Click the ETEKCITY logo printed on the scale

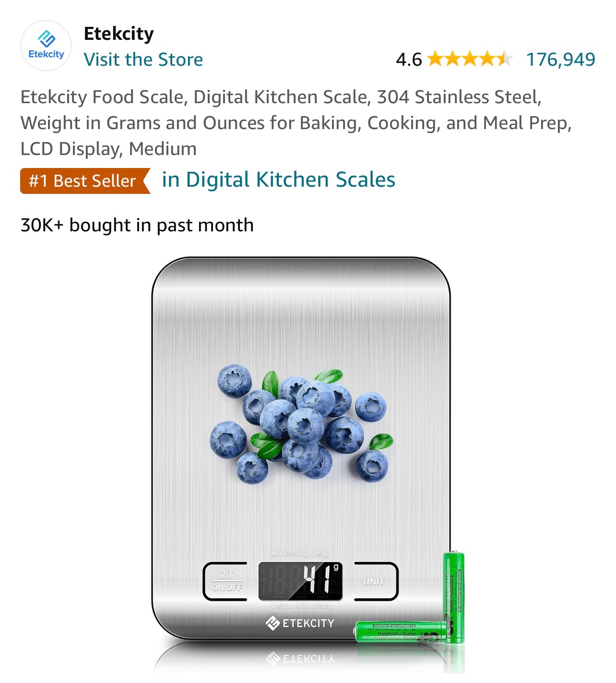click(300, 623)
